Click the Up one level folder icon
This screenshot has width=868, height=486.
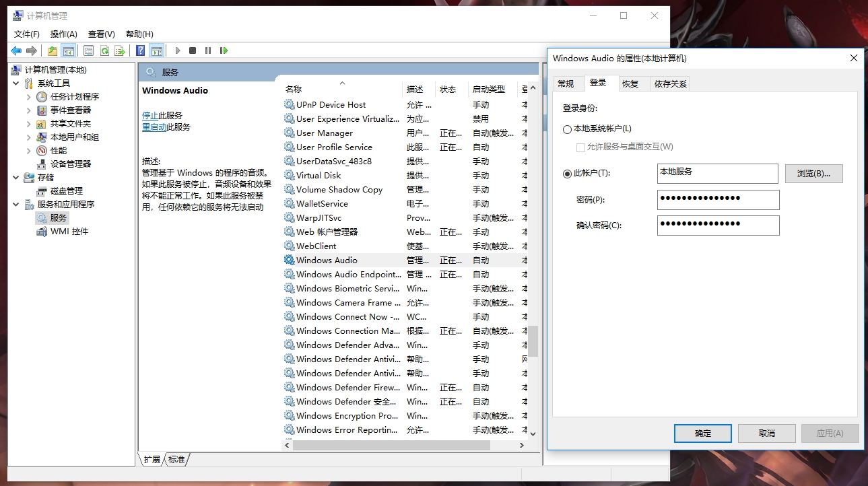coord(53,50)
